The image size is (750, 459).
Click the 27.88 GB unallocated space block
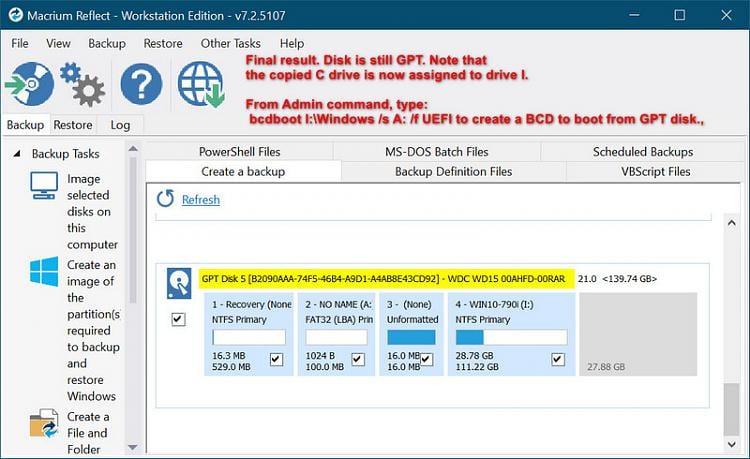(x=638, y=334)
